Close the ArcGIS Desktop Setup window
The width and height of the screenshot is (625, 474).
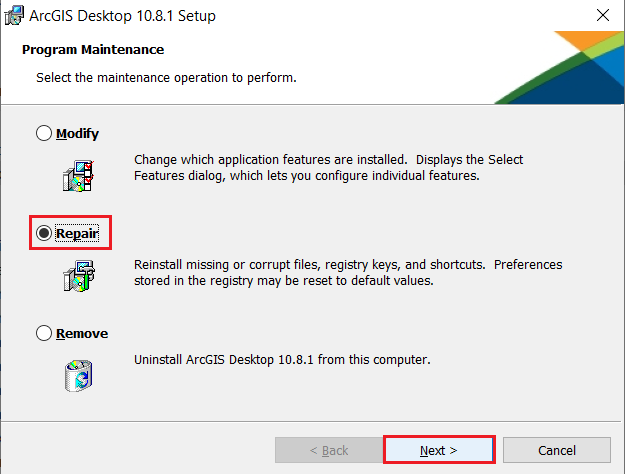tap(602, 16)
